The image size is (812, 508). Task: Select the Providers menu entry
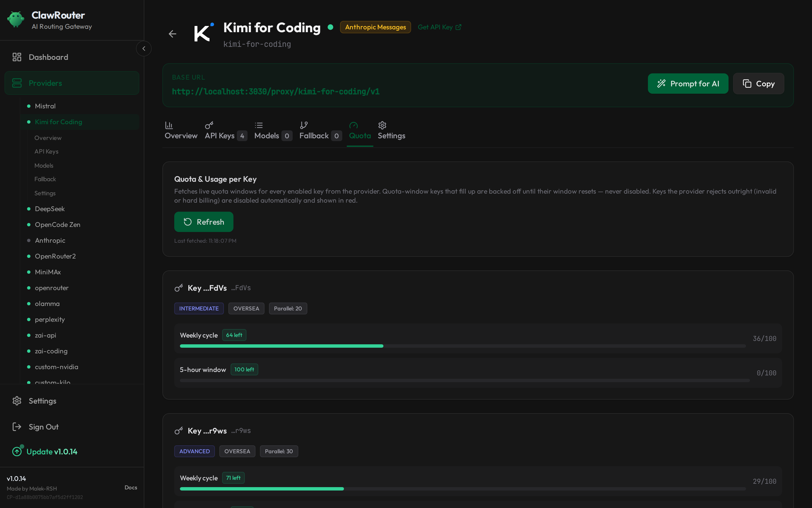[72, 83]
